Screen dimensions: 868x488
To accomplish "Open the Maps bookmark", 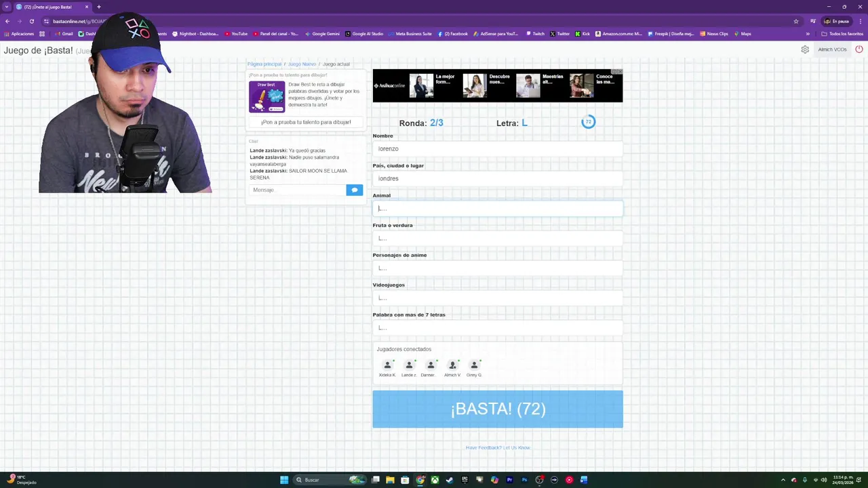I will coord(742,34).
